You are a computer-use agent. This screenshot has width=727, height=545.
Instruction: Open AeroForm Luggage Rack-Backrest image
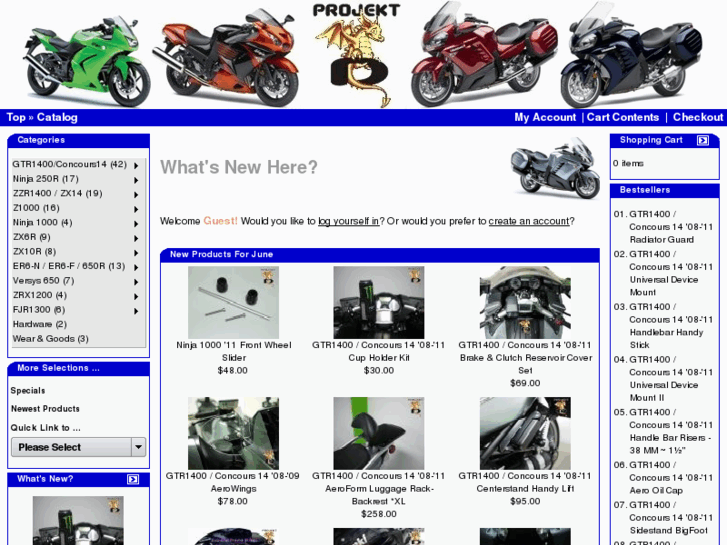379,433
